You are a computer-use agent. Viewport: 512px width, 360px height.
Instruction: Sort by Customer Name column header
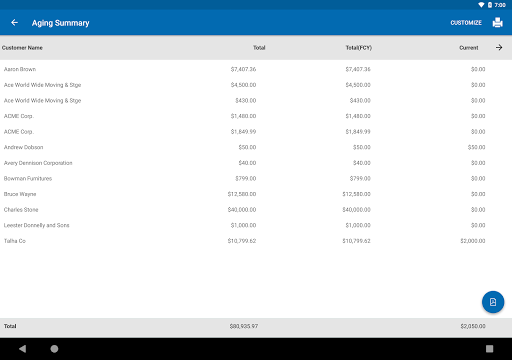(x=22, y=48)
